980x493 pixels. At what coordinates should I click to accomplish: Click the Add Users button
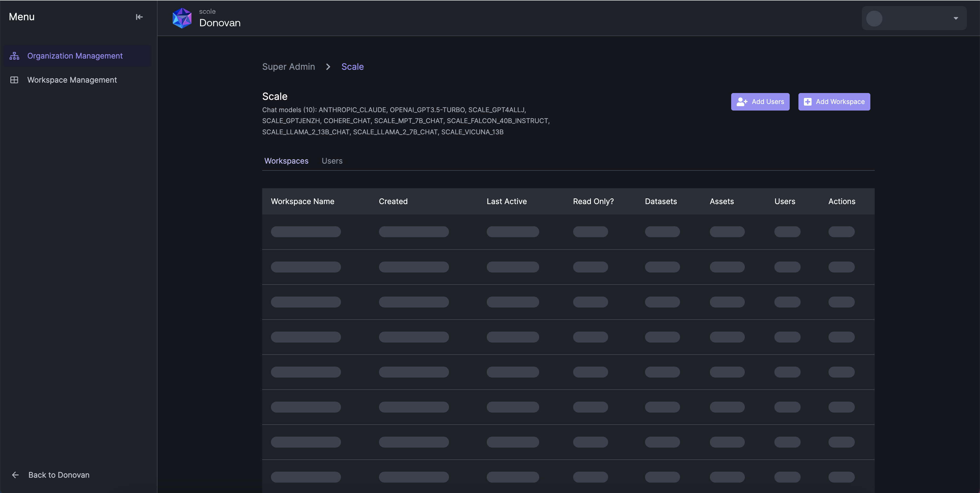tap(760, 101)
